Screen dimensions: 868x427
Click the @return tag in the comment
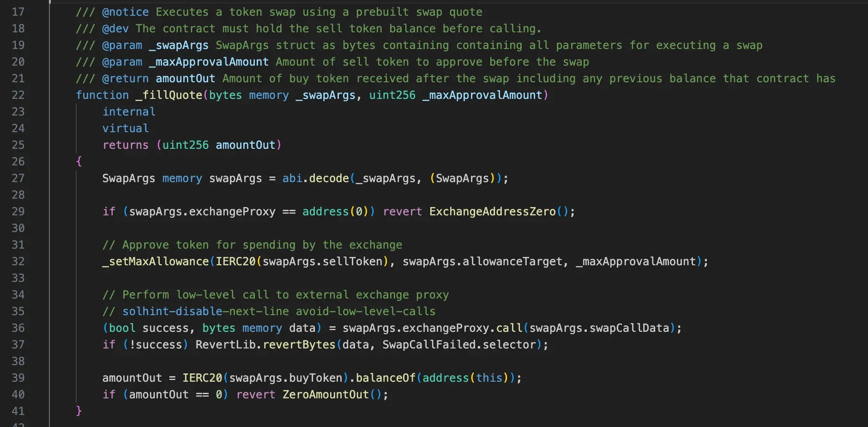point(126,79)
